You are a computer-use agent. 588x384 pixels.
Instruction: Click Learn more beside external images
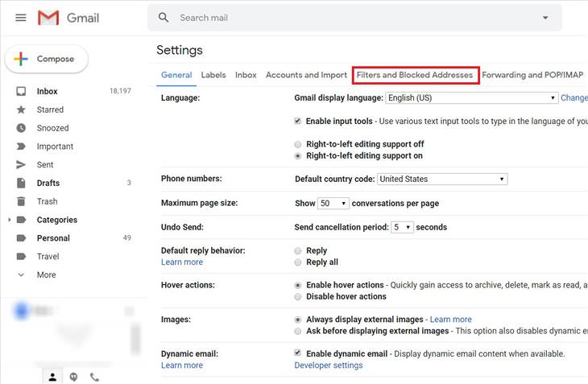coord(451,319)
